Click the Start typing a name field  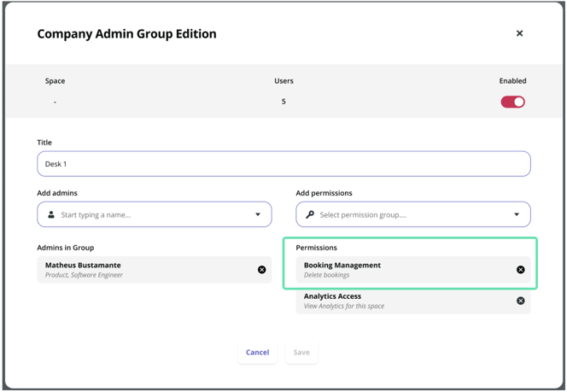(x=155, y=214)
